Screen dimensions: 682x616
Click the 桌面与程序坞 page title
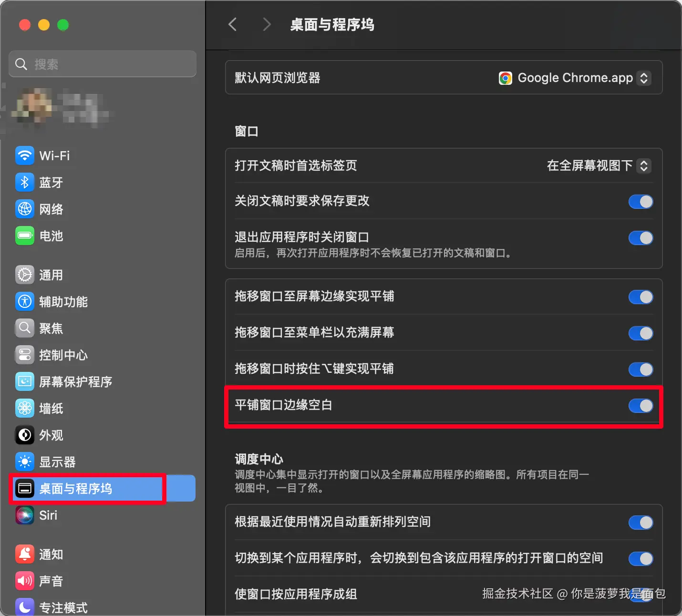pos(332,24)
